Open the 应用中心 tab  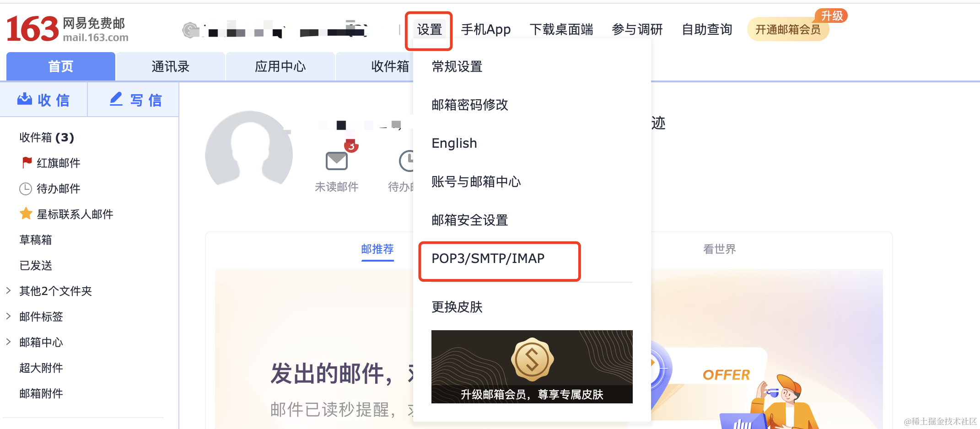tap(280, 66)
